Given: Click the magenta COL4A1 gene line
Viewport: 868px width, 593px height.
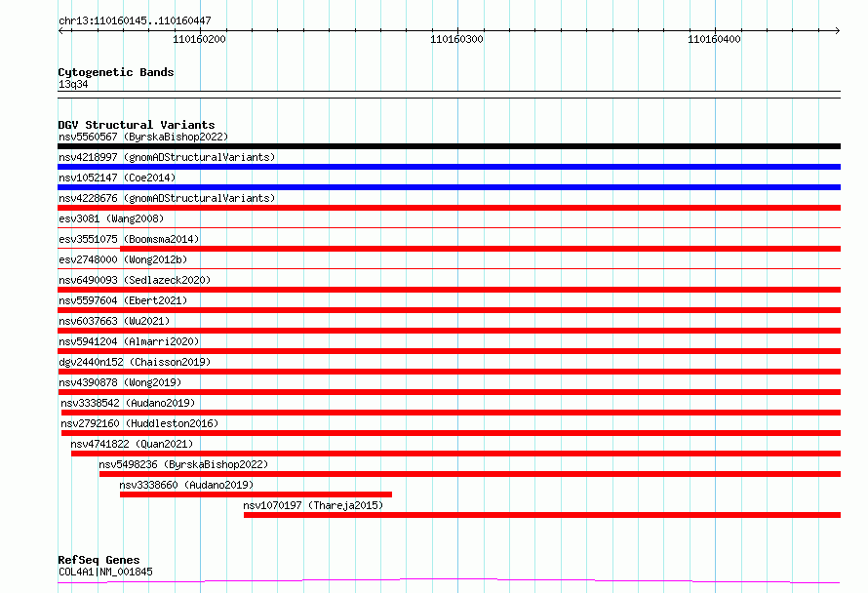Looking at the screenshot, I should pyautogui.click(x=449, y=580).
